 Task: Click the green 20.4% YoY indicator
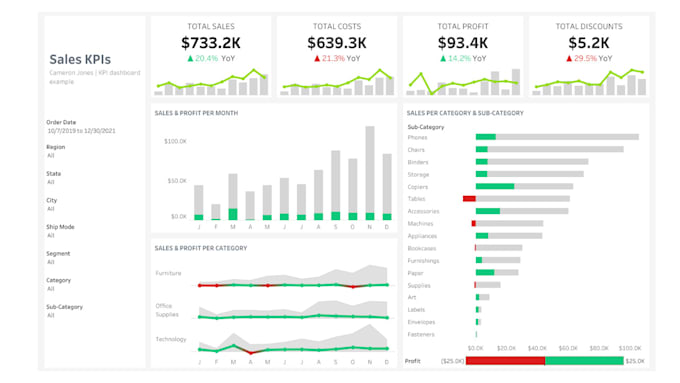[211, 58]
